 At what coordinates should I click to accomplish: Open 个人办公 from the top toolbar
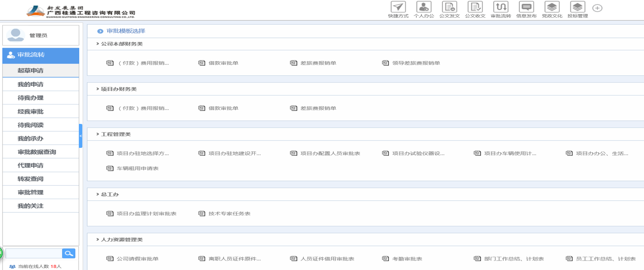coord(423,7)
